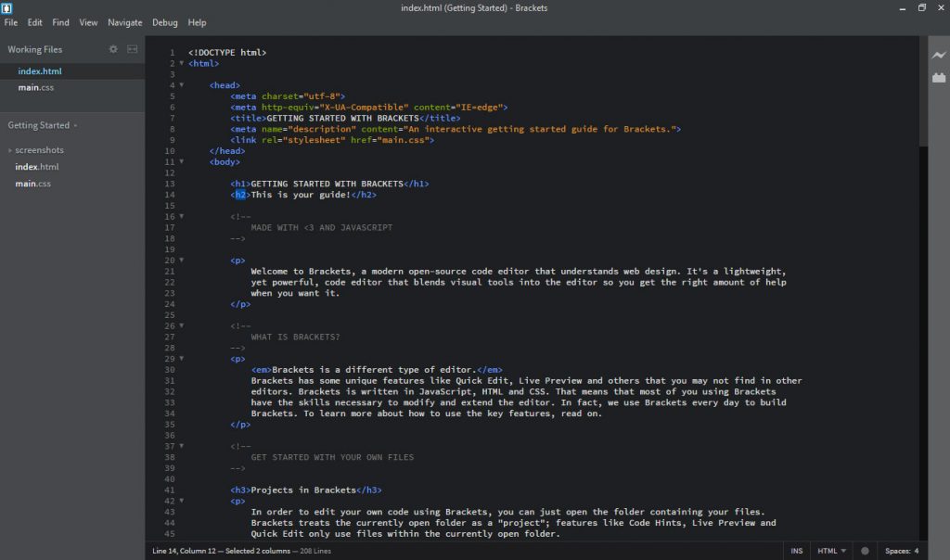Expand the screenshots folder
The width and height of the screenshot is (950, 560).
[x=10, y=149]
